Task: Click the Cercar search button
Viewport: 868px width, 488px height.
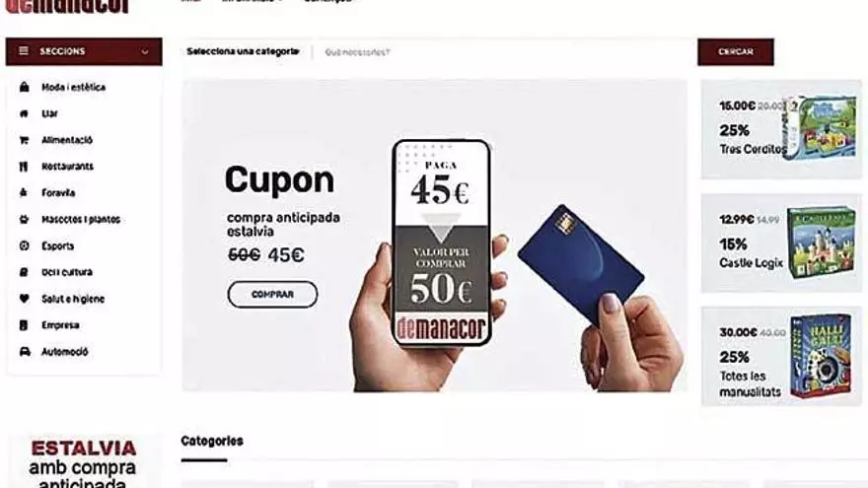Action: point(735,51)
